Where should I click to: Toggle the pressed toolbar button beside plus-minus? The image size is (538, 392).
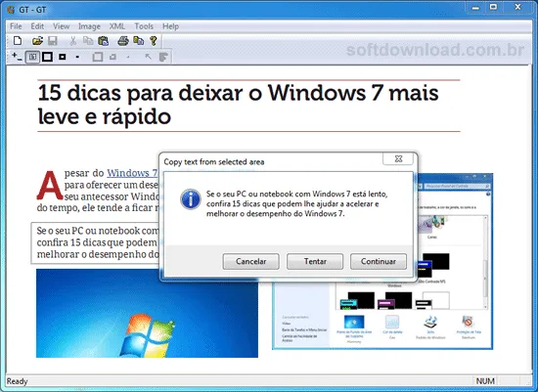tap(32, 57)
